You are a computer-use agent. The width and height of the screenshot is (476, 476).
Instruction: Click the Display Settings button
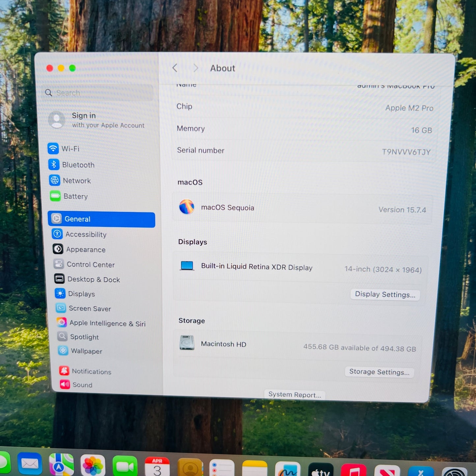point(385,294)
